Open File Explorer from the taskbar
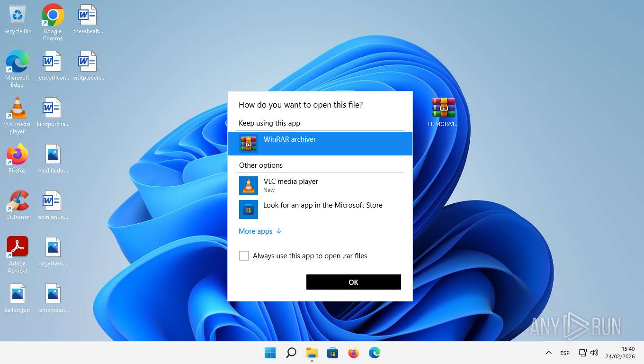The width and height of the screenshot is (644, 364). coord(312,353)
